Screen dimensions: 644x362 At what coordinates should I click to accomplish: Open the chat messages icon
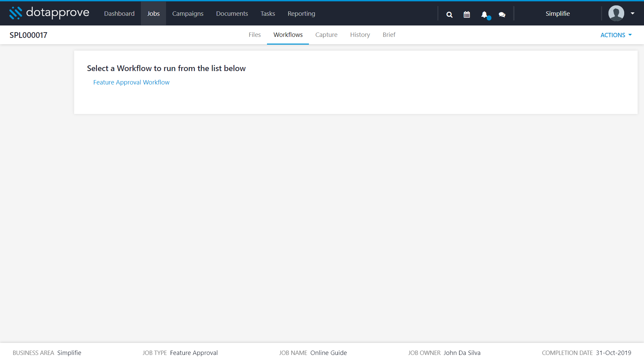502,14
